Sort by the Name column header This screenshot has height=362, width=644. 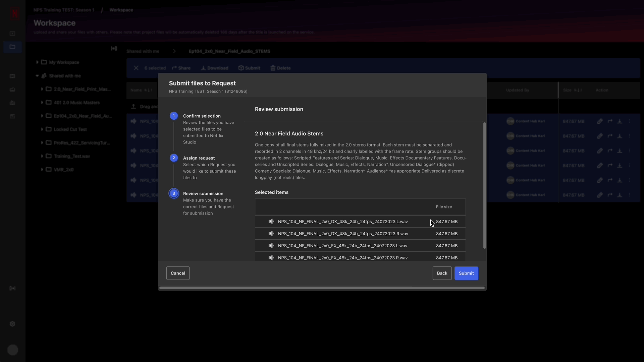pyautogui.click(x=141, y=90)
